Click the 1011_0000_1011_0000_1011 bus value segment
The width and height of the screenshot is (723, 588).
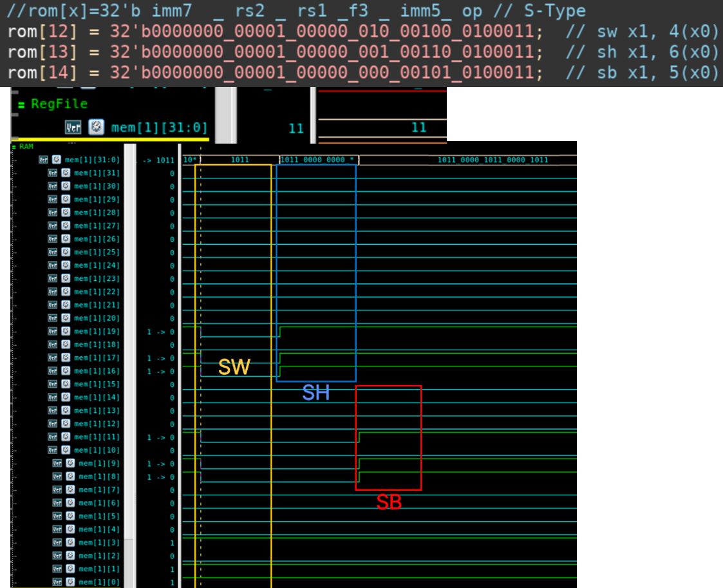tap(493, 159)
